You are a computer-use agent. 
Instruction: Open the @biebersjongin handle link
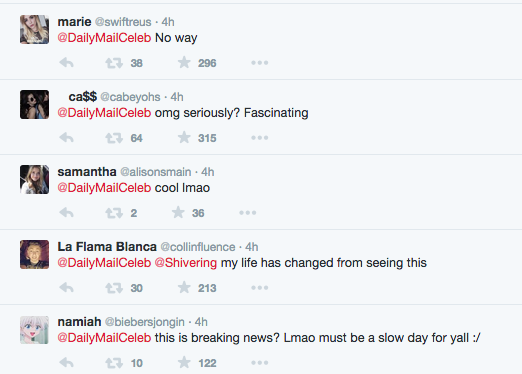145,322
